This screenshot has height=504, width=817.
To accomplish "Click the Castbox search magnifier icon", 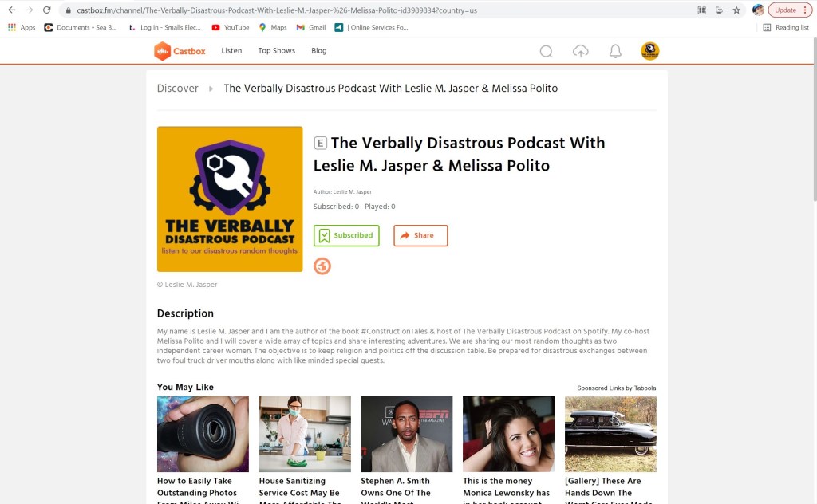I will 546,51.
